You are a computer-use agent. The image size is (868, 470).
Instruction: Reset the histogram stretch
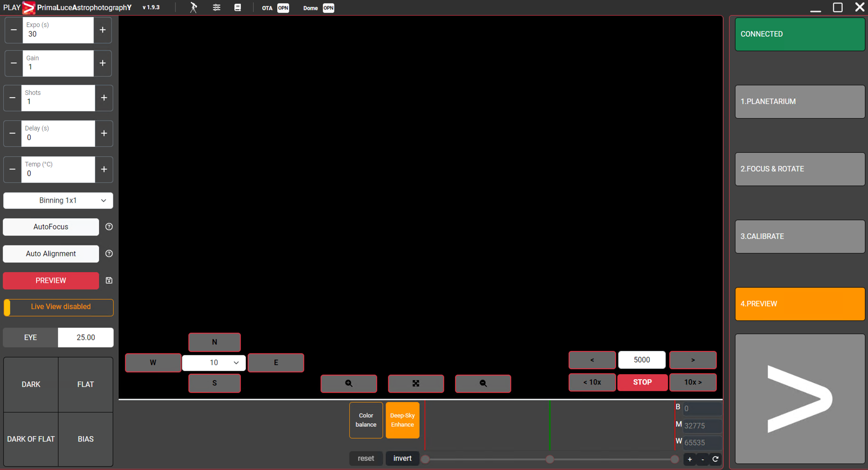point(366,458)
